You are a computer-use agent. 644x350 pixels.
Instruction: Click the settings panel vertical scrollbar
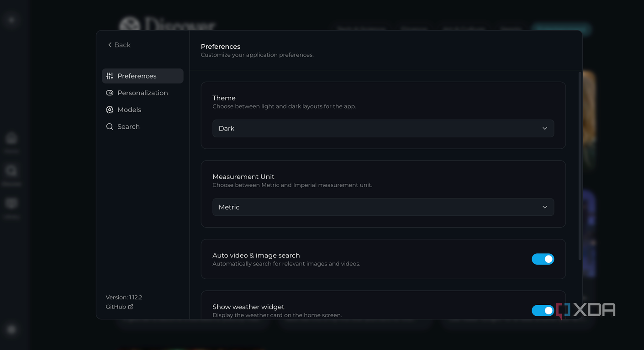point(580,165)
